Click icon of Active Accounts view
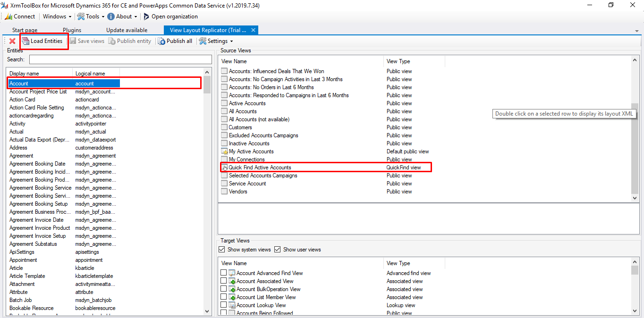The image size is (644, 318). pos(224,103)
